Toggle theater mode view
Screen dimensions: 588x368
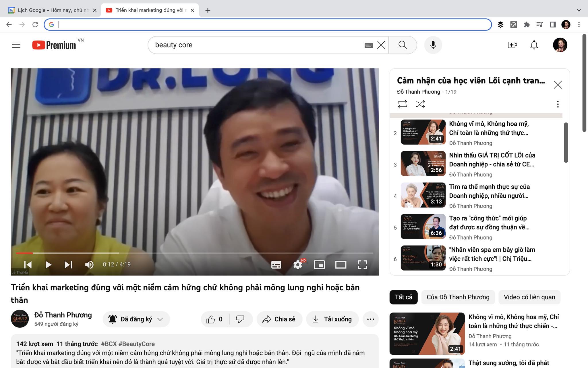tap(341, 264)
